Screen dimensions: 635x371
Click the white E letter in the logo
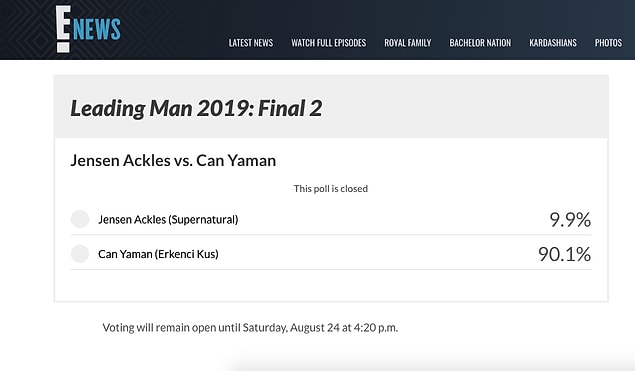point(63,29)
